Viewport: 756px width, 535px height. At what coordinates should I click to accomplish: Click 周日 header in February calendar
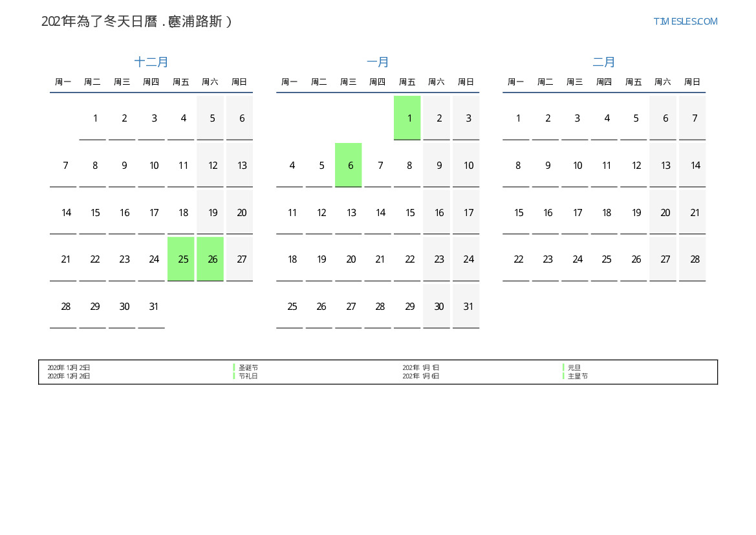692,82
